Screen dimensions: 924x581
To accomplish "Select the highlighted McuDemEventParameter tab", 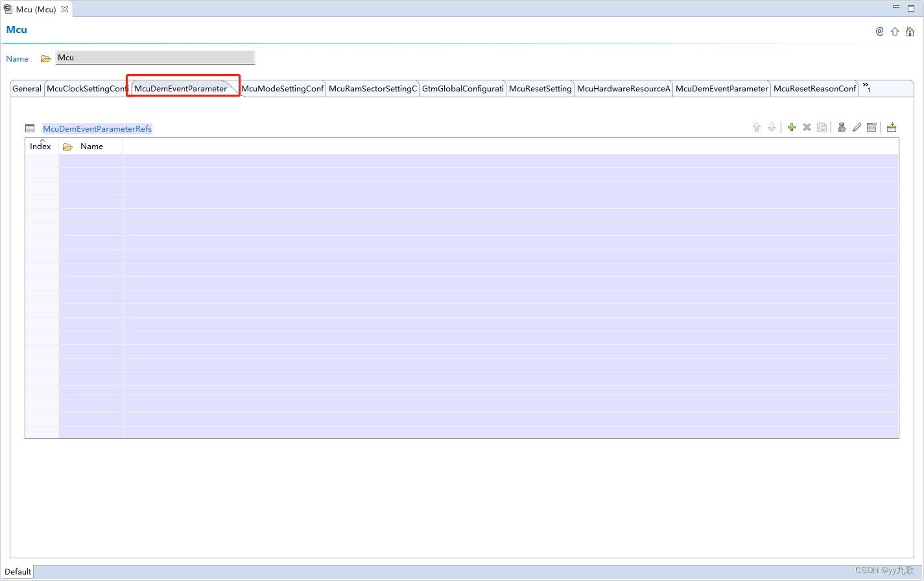I will 181,89.
